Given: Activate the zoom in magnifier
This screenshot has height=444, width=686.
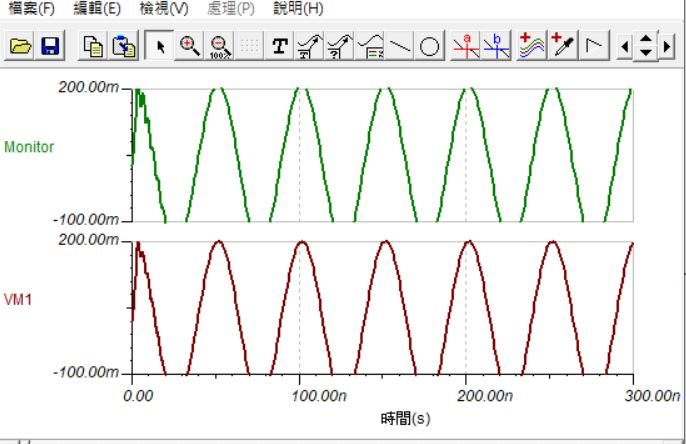Looking at the screenshot, I should pos(189,45).
